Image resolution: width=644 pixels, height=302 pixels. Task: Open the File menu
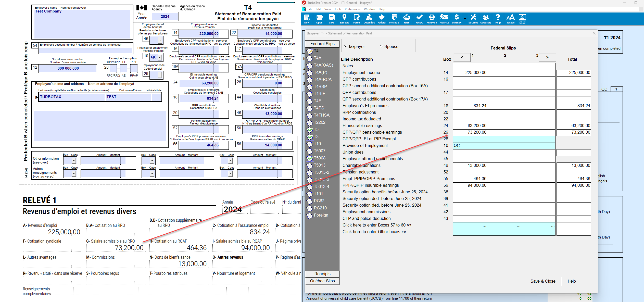(310, 9)
